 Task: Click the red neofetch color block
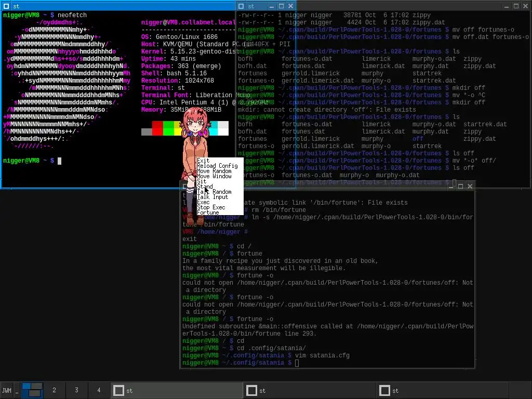(157, 128)
